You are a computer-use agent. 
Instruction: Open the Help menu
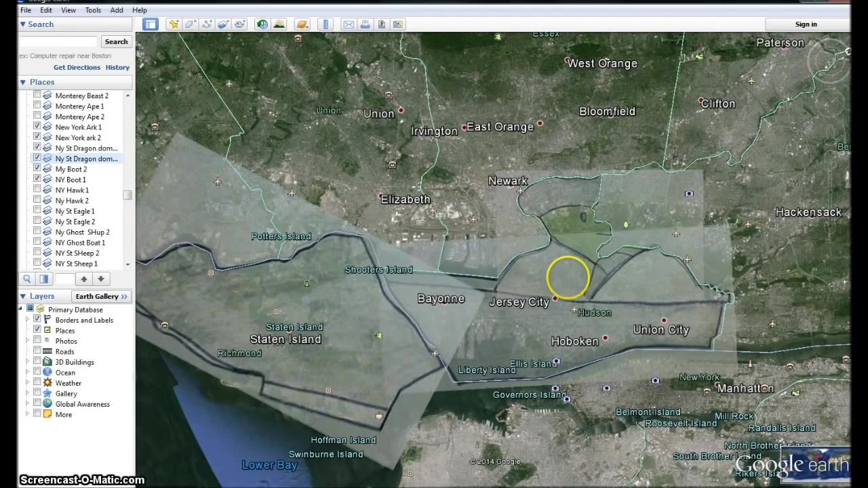[x=139, y=10]
